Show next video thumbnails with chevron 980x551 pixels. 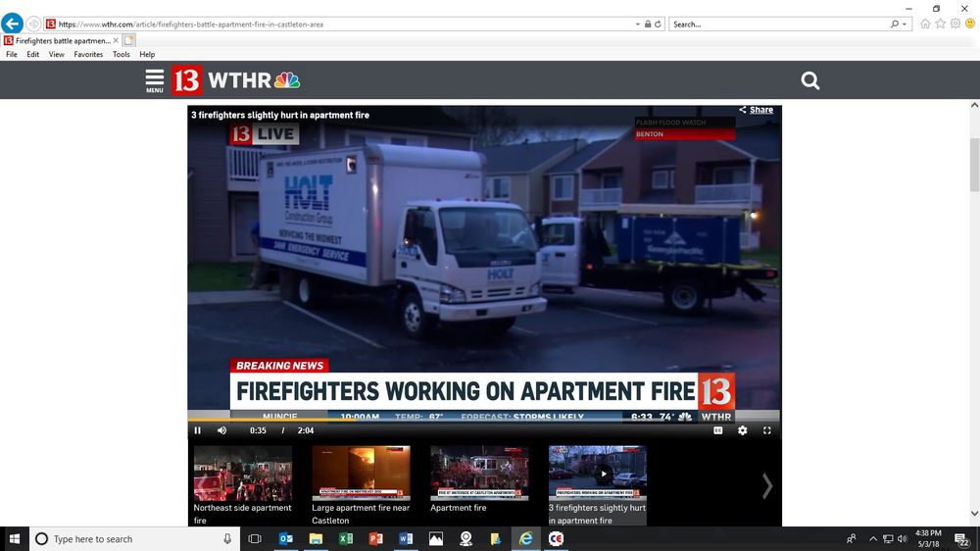tap(767, 485)
